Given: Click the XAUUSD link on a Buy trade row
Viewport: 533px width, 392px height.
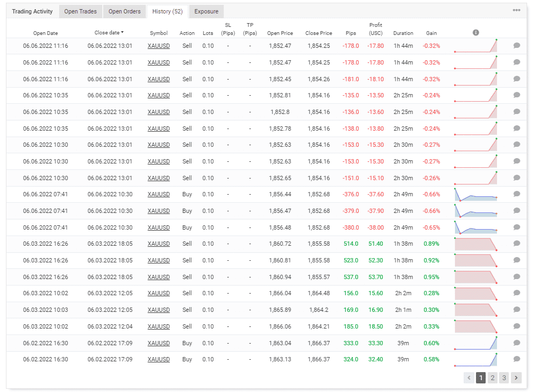Looking at the screenshot, I should [158, 194].
